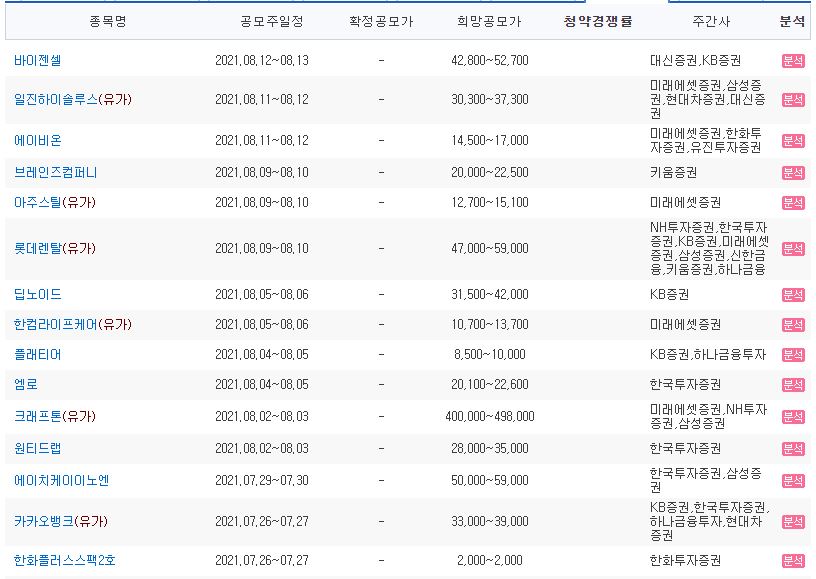Open the 딥노이드 stock link
This screenshot has width=816, height=579.
37,294
